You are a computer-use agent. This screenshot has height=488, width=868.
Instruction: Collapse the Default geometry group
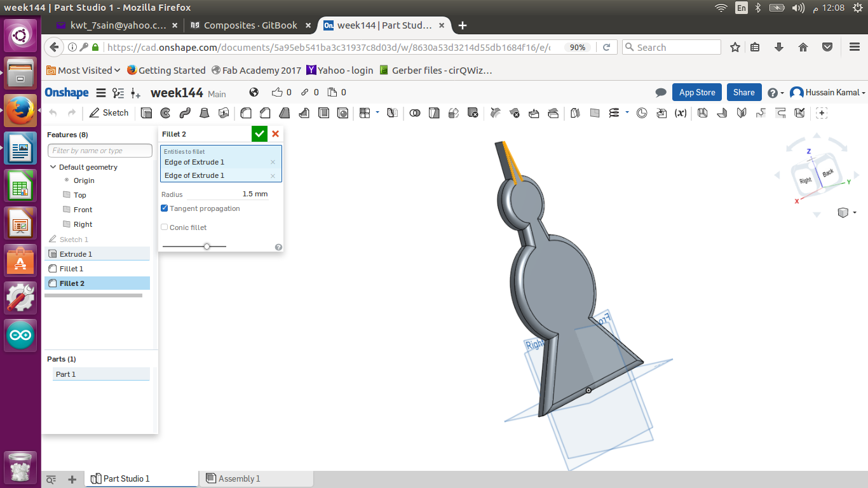coord(53,167)
